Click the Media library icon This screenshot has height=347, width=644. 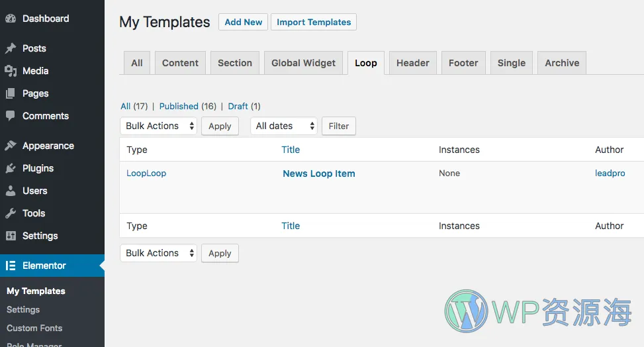coord(11,71)
